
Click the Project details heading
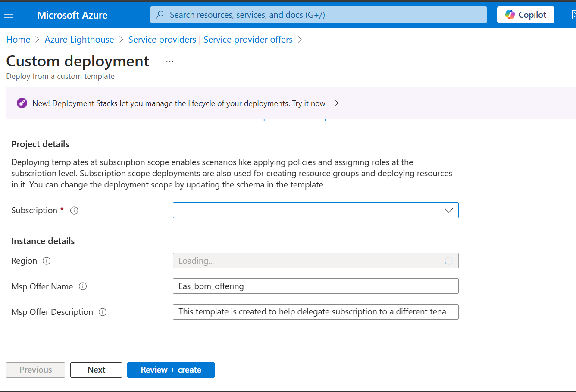pyautogui.click(x=40, y=144)
